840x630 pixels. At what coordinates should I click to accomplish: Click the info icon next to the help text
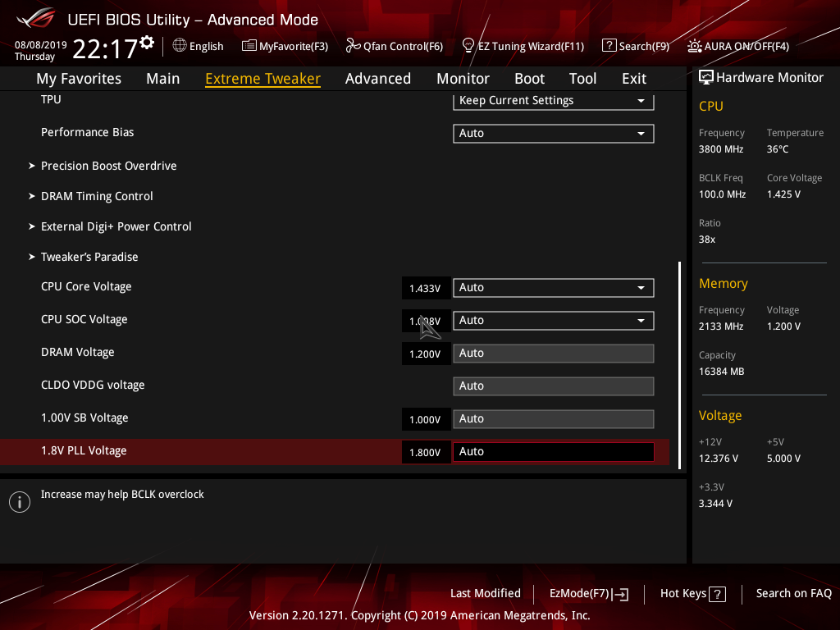click(19, 501)
